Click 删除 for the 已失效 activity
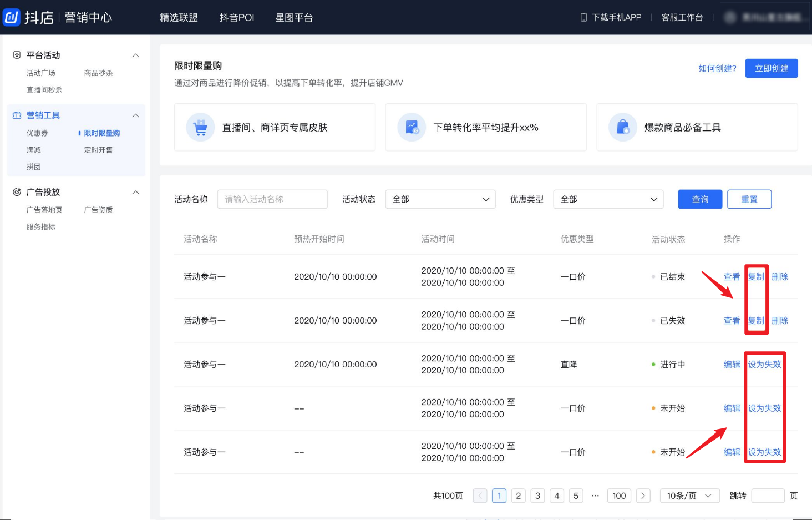The height and width of the screenshot is (520, 812). coord(780,320)
